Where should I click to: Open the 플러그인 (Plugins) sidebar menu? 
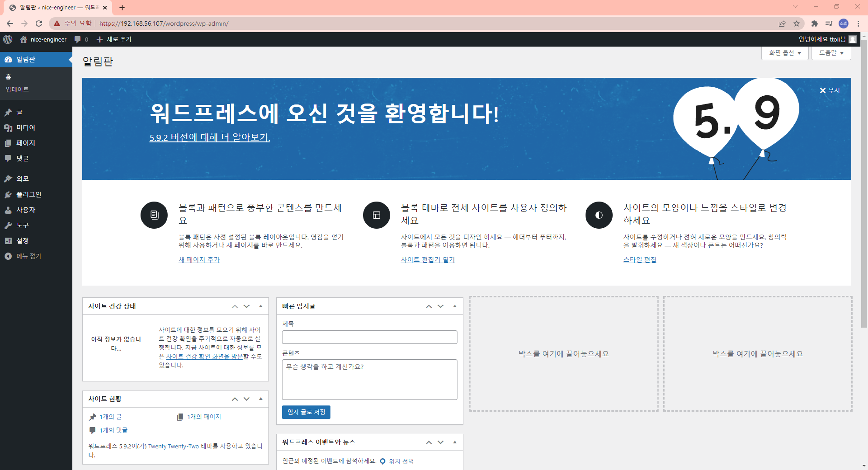(29, 194)
